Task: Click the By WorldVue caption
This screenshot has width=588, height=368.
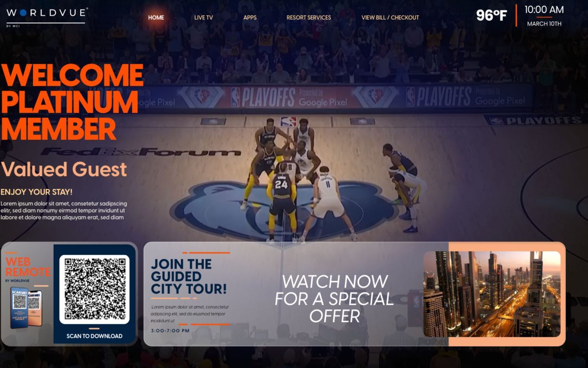Action: click(x=17, y=281)
